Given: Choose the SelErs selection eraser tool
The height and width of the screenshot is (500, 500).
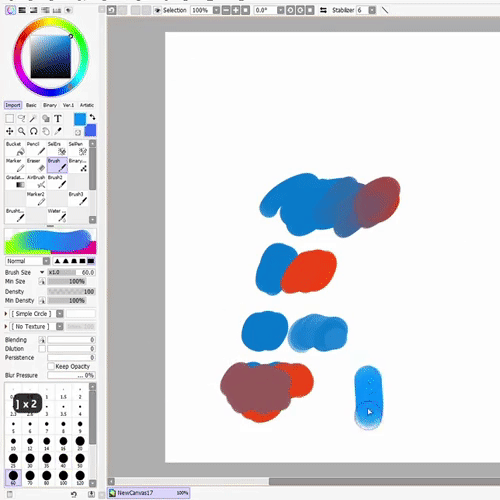Looking at the screenshot, I should click(57, 148).
